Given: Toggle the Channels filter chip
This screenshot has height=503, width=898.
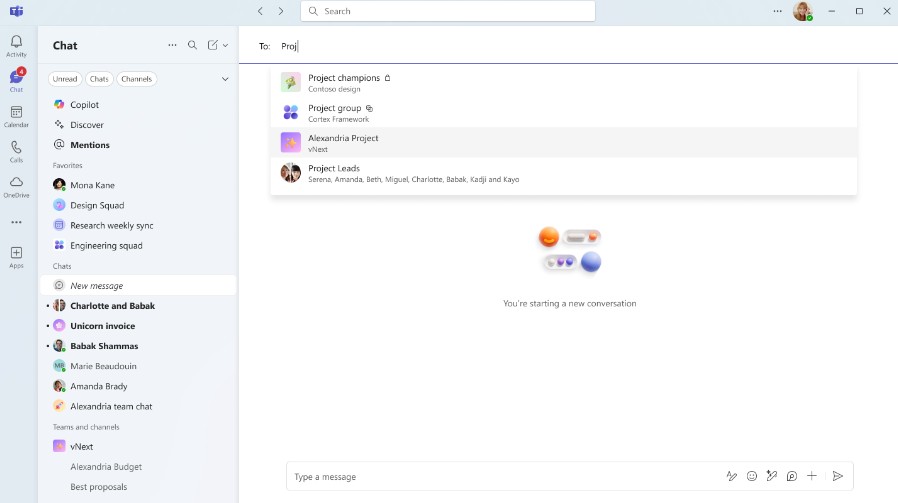Looking at the screenshot, I should click(x=136, y=79).
